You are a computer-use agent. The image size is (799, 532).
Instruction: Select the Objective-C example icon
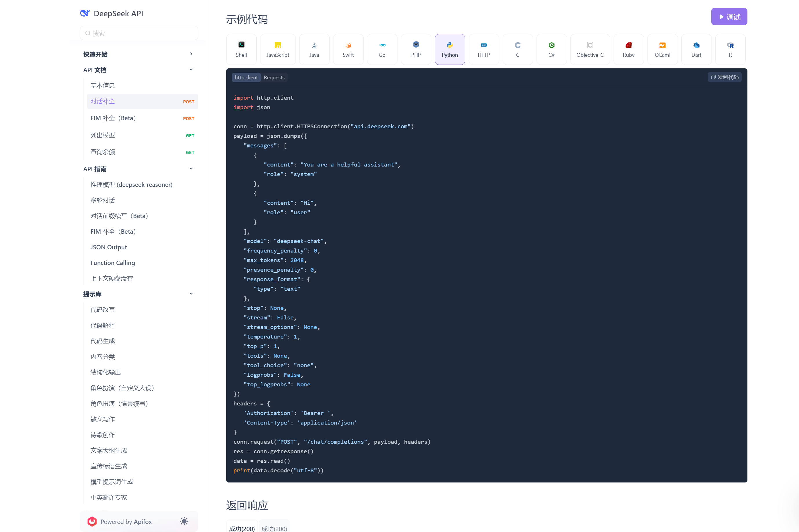coord(590,49)
